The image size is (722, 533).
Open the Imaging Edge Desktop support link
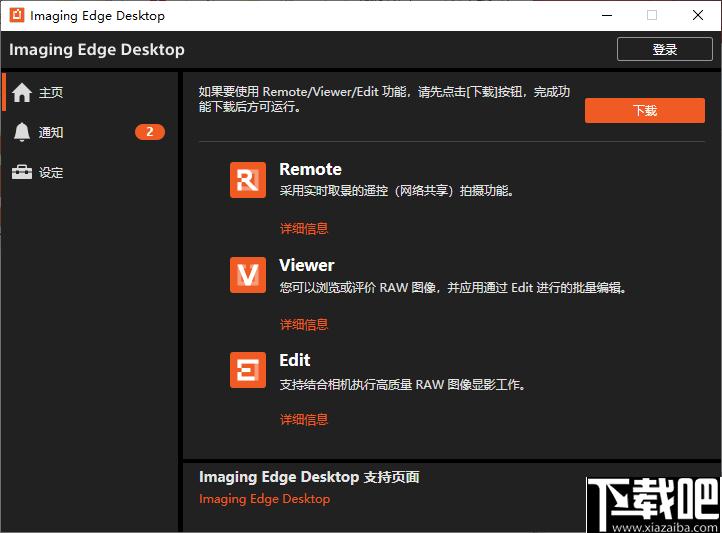[x=264, y=499]
